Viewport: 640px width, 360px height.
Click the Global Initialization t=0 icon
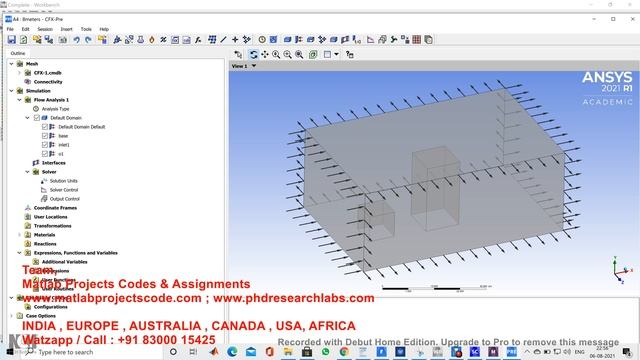(x=357, y=40)
